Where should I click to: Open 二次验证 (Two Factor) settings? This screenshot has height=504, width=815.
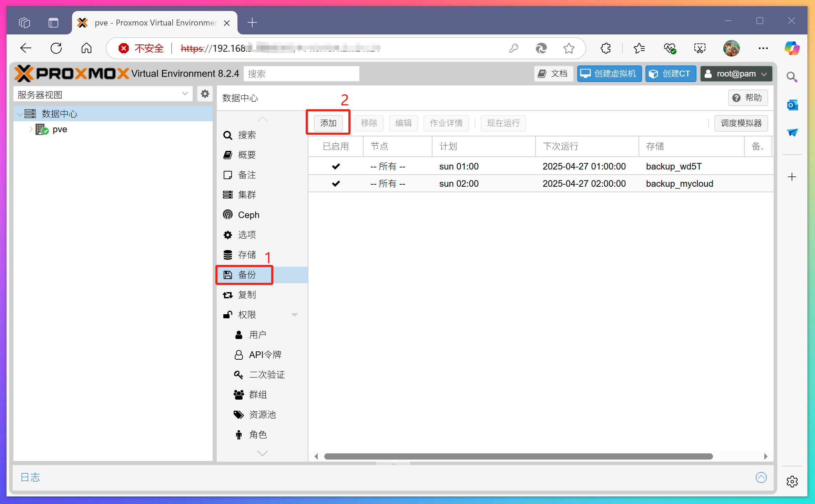(267, 374)
